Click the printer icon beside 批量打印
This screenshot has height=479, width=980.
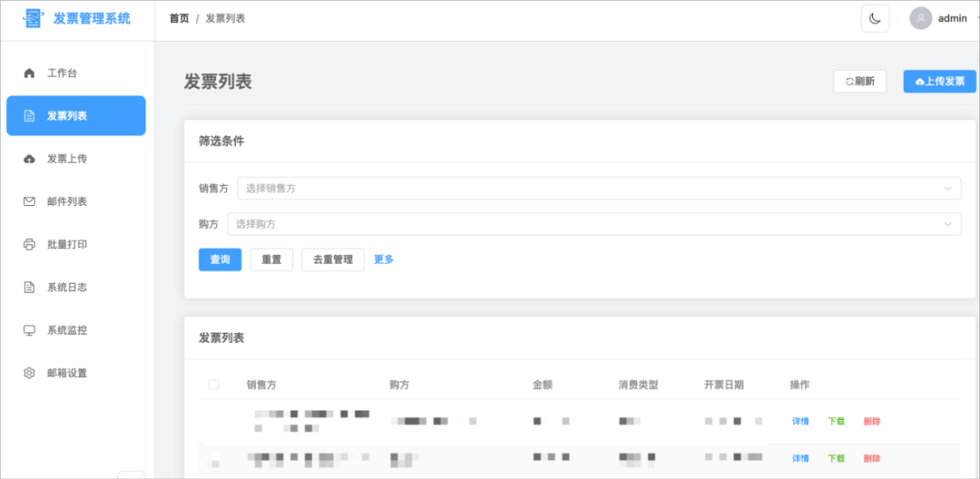pyautogui.click(x=29, y=244)
